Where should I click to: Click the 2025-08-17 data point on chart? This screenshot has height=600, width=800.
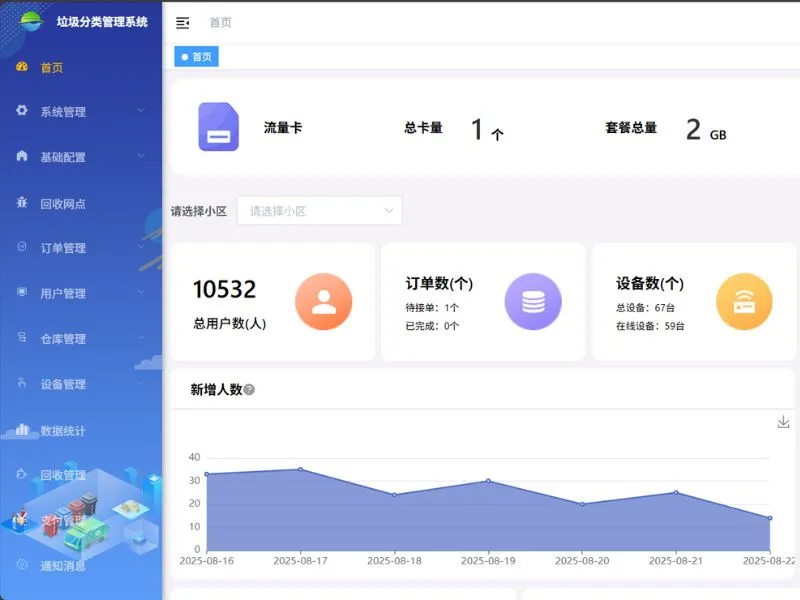(300, 469)
